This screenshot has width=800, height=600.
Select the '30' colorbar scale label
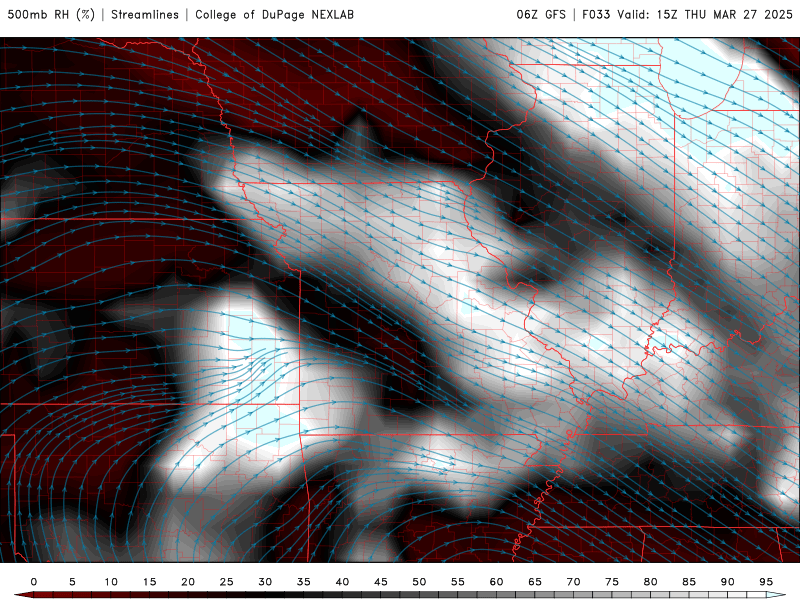pyautogui.click(x=265, y=582)
